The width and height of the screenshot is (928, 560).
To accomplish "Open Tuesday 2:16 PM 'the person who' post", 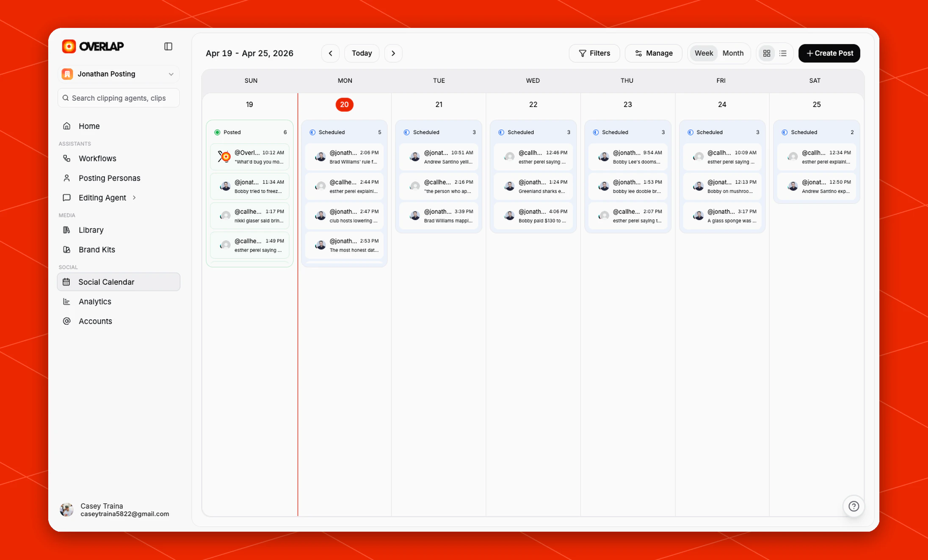I will [439, 186].
